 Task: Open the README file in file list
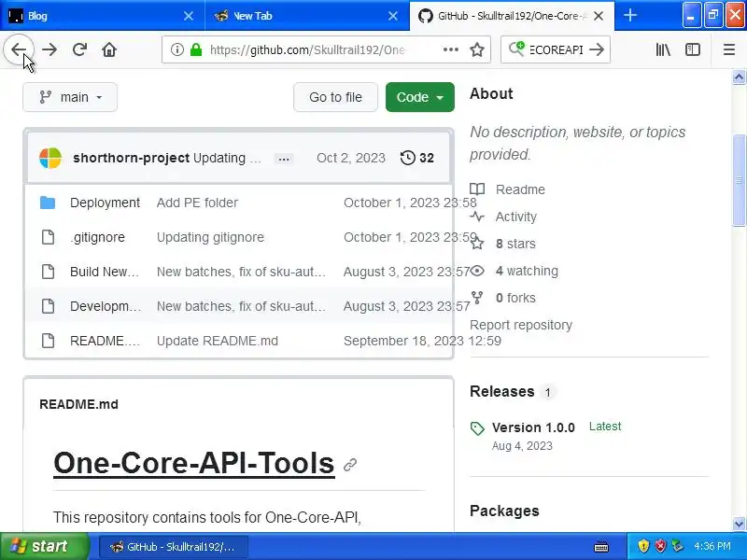point(105,341)
